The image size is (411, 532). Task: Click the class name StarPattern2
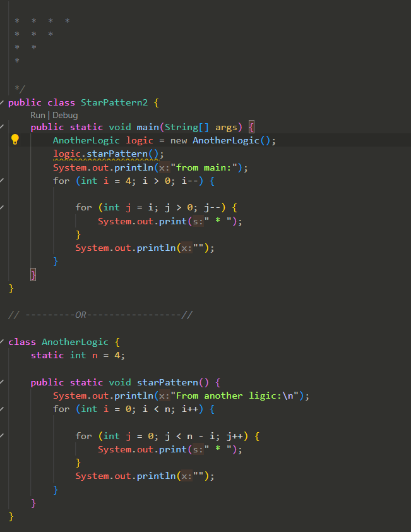click(114, 102)
